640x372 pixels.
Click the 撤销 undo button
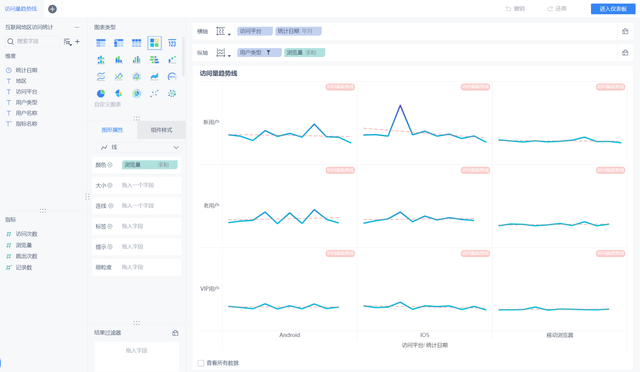click(515, 9)
